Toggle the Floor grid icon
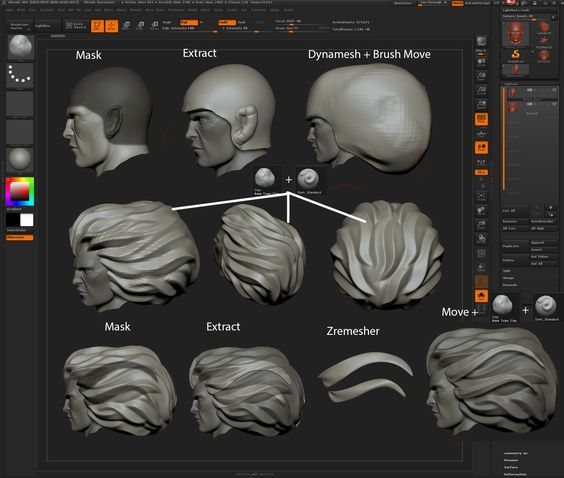564x478 pixels. (481, 133)
